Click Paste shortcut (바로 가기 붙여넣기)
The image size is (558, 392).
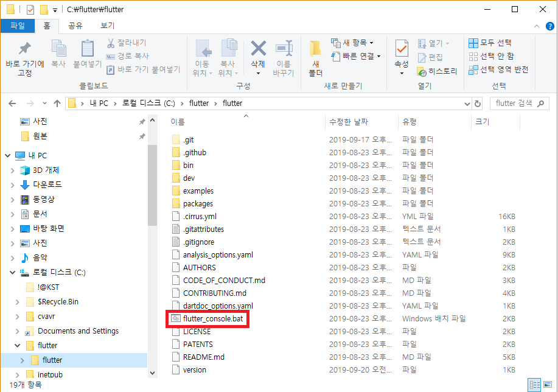[x=144, y=69]
